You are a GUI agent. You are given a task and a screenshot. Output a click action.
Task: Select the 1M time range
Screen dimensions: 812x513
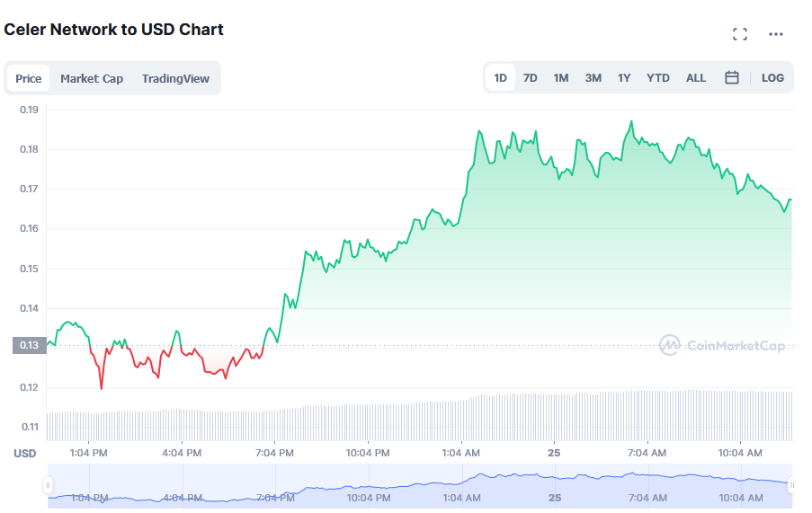point(561,77)
